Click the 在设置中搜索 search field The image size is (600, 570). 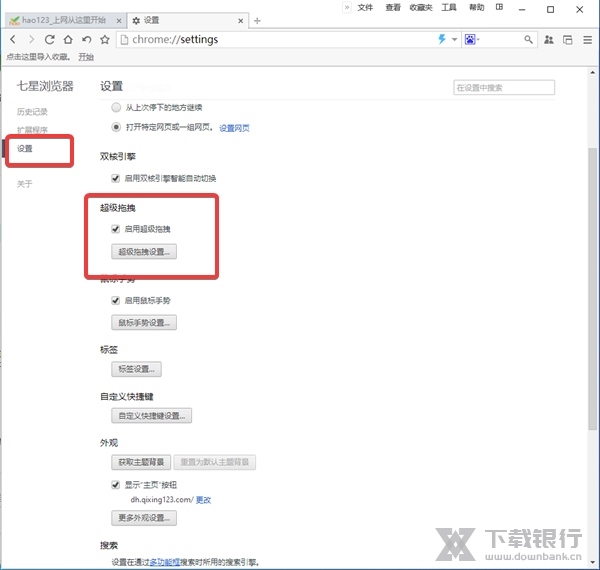[504, 88]
